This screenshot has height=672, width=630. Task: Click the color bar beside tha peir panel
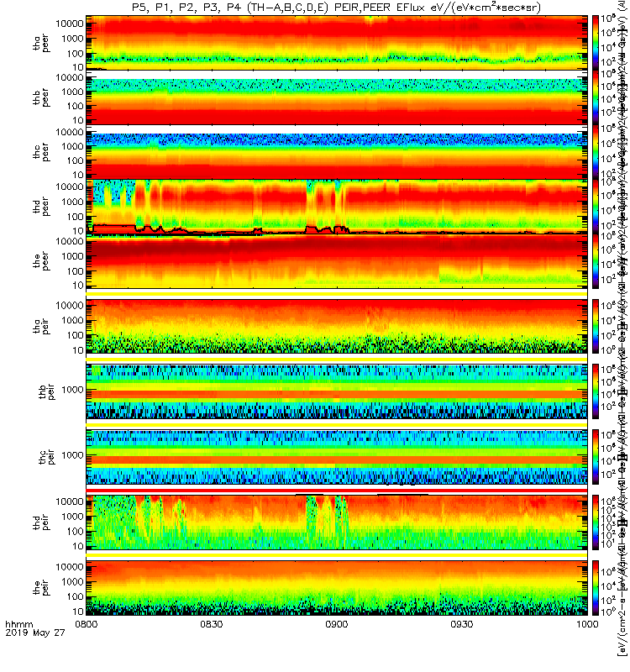pos(596,326)
